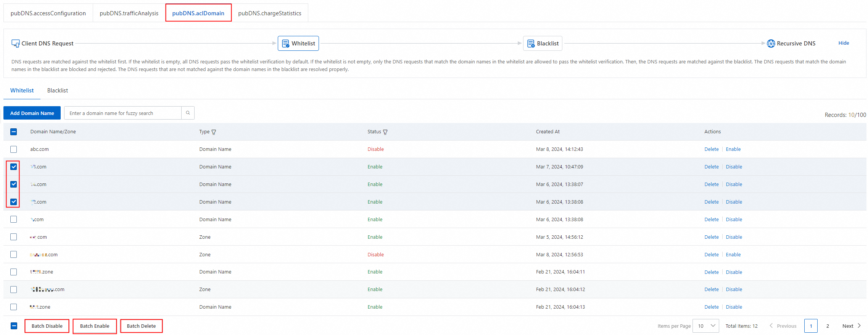Delete the entry created Mar 6, 13:38:07
The image size is (868, 335).
coord(712,184)
